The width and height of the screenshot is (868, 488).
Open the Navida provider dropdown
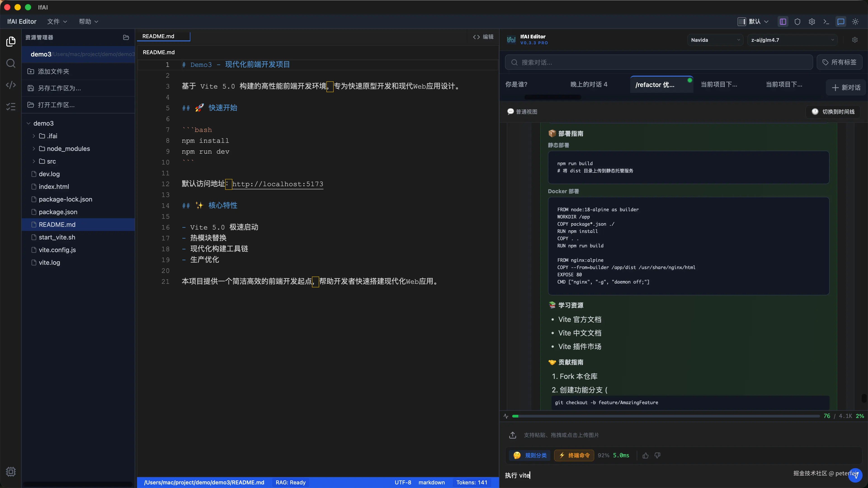715,40
